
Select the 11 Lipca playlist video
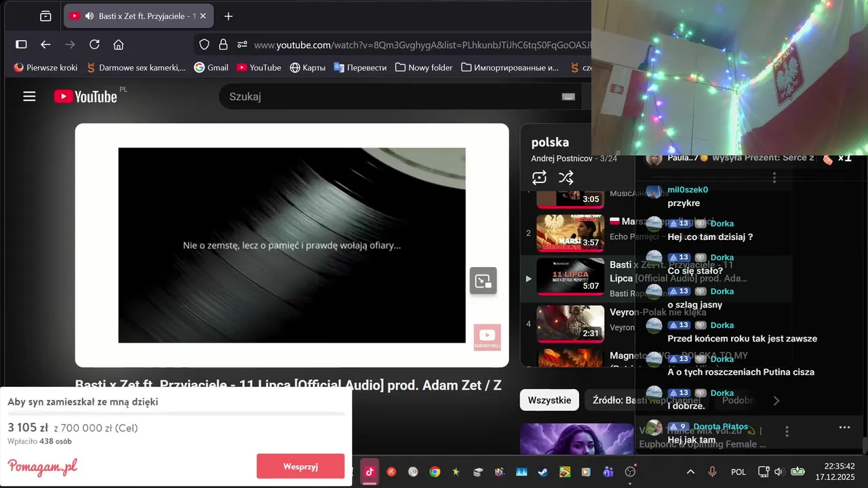pos(570,277)
